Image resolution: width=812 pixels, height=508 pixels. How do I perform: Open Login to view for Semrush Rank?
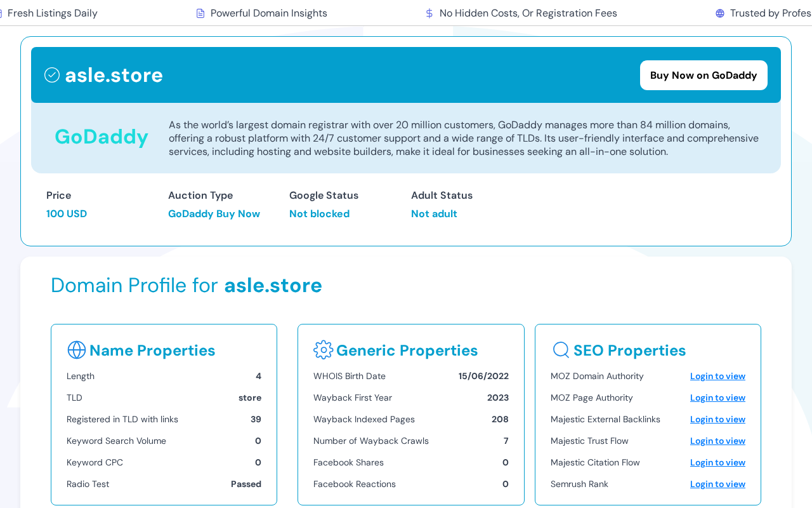(x=717, y=484)
